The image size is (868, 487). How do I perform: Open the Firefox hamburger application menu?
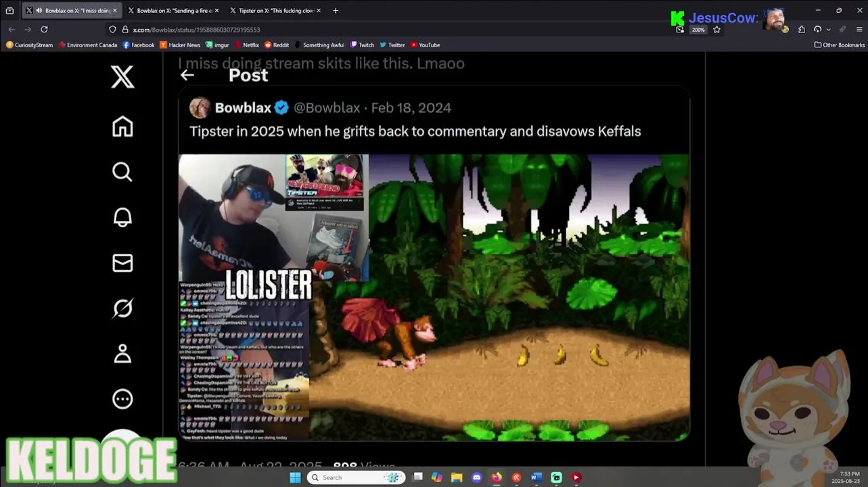pos(859,29)
